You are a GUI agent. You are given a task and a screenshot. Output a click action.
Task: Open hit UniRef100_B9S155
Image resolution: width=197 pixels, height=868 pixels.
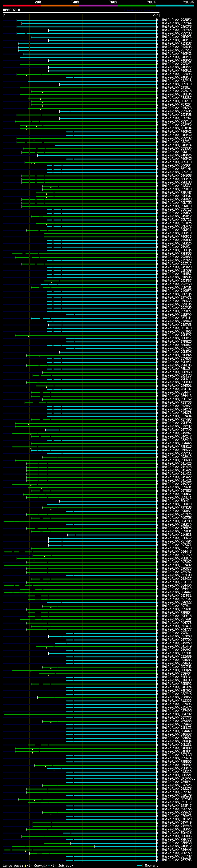tap(177, 809)
